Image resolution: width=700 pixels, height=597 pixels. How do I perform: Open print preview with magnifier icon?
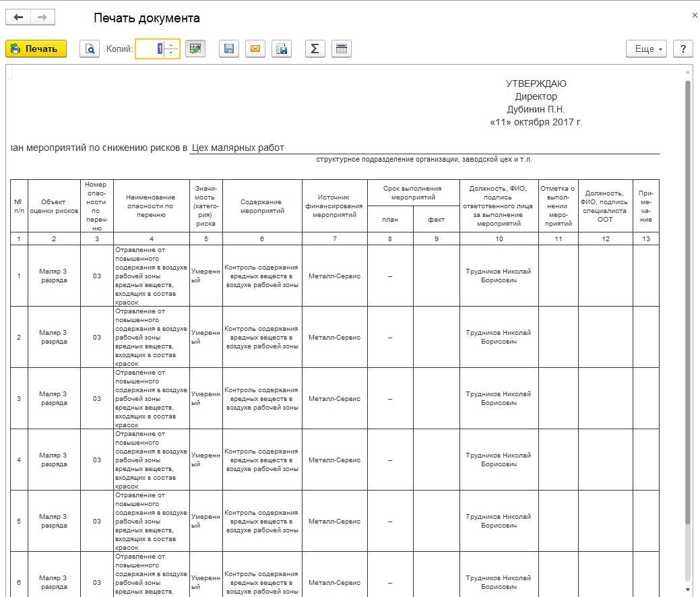pos(90,49)
